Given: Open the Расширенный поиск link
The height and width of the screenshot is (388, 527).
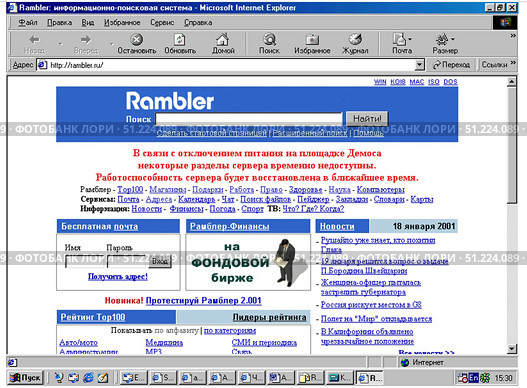Looking at the screenshot, I should 310,133.
